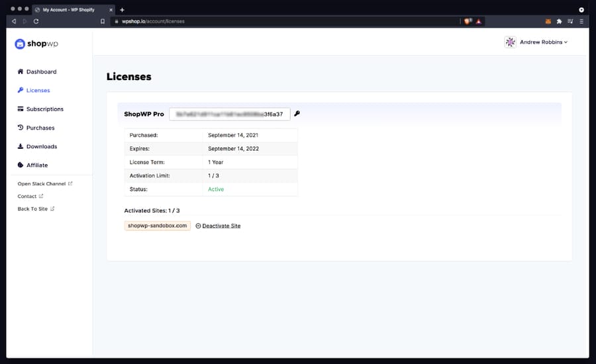
Task: Click the Brave shields icon
Action: tap(468, 21)
